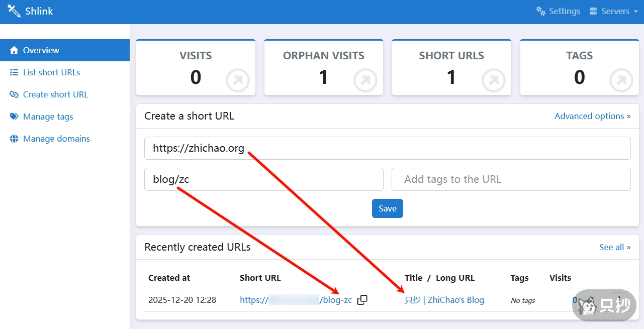
Task: Click the arrow icon on Orphan Visits card
Action: tap(365, 80)
